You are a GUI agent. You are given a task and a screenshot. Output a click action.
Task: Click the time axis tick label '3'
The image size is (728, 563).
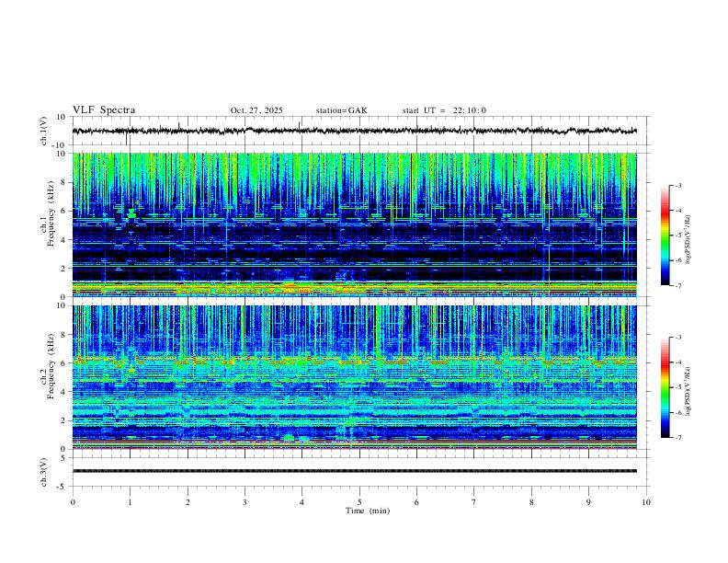(x=245, y=502)
